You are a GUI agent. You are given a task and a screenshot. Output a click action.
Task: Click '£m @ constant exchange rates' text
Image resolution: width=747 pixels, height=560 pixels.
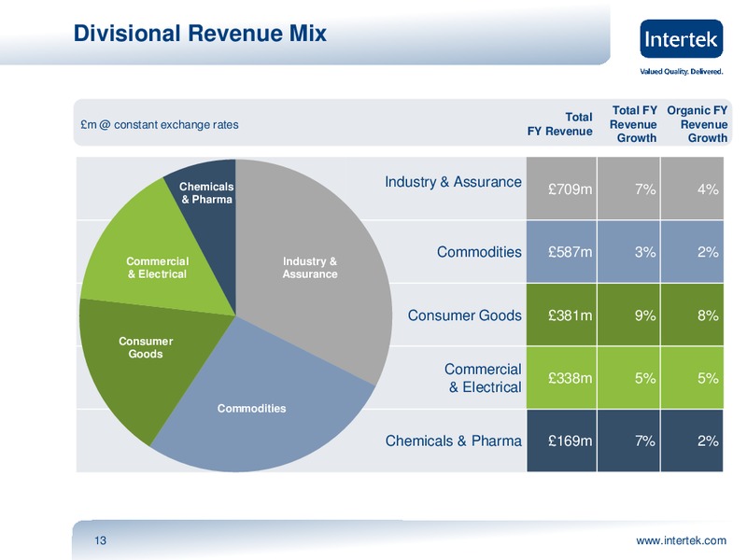pos(160,125)
